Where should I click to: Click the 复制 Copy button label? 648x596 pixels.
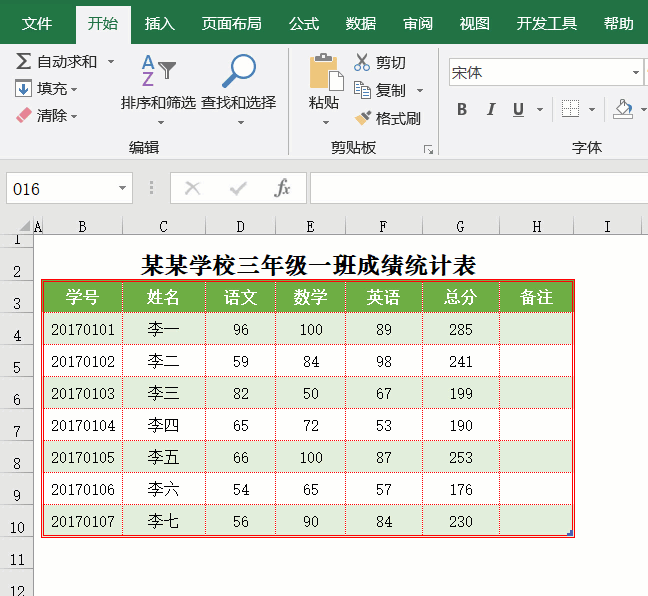[391, 91]
